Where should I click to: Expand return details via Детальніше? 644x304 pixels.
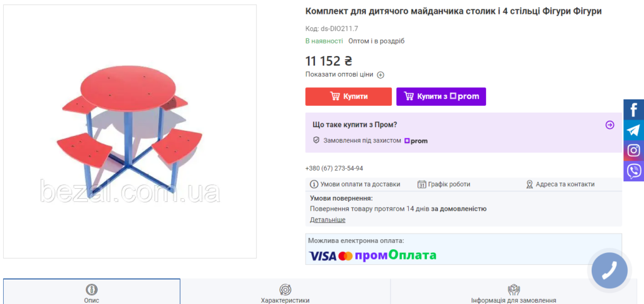(x=327, y=220)
